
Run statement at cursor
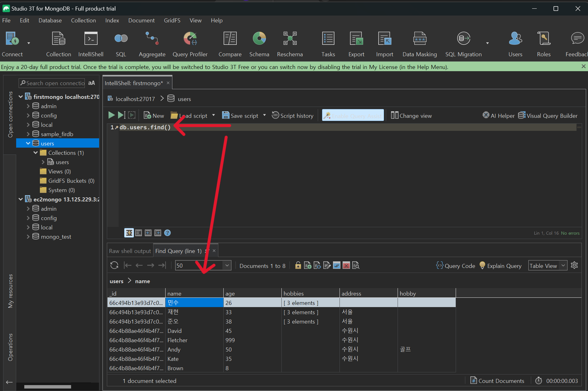click(x=121, y=115)
